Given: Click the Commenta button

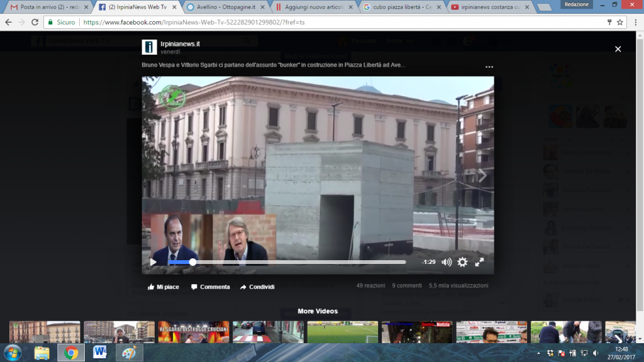Looking at the screenshot, I should tap(210, 287).
